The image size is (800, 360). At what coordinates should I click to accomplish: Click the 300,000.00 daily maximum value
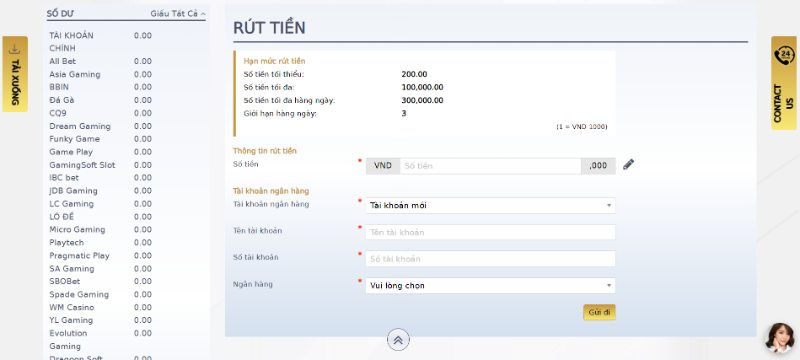pyautogui.click(x=422, y=100)
